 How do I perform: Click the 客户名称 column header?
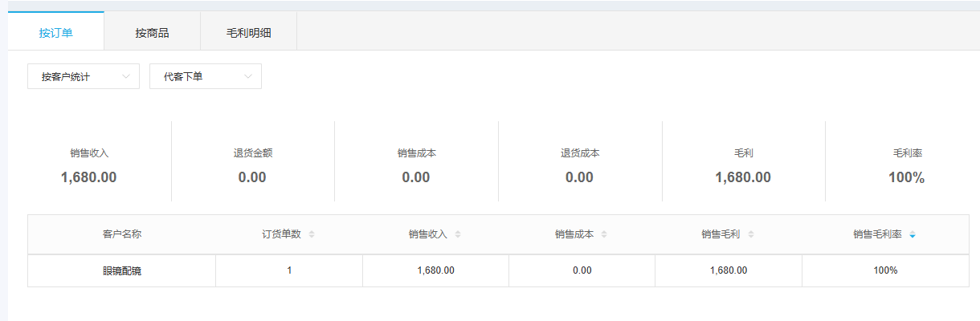(122, 234)
